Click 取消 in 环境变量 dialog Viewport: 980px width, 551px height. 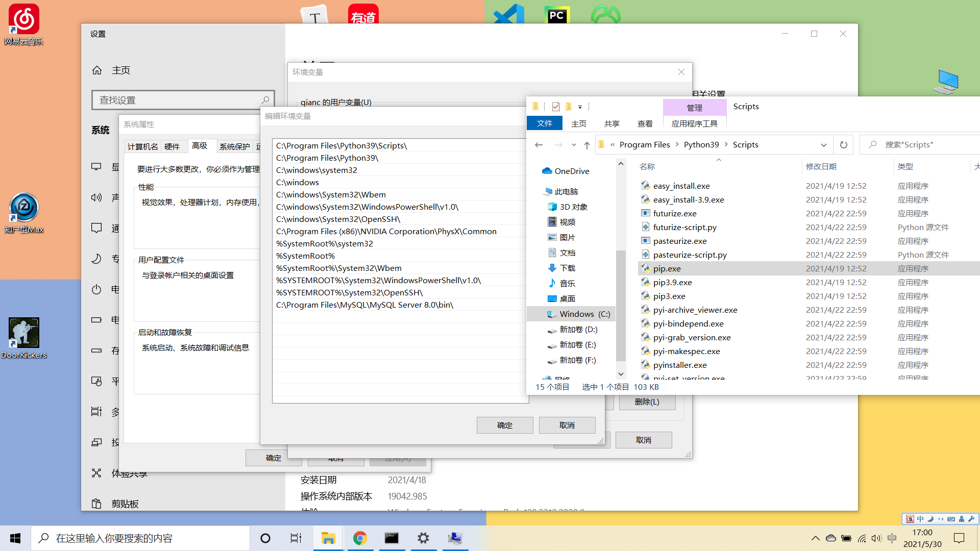coord(644,440)
